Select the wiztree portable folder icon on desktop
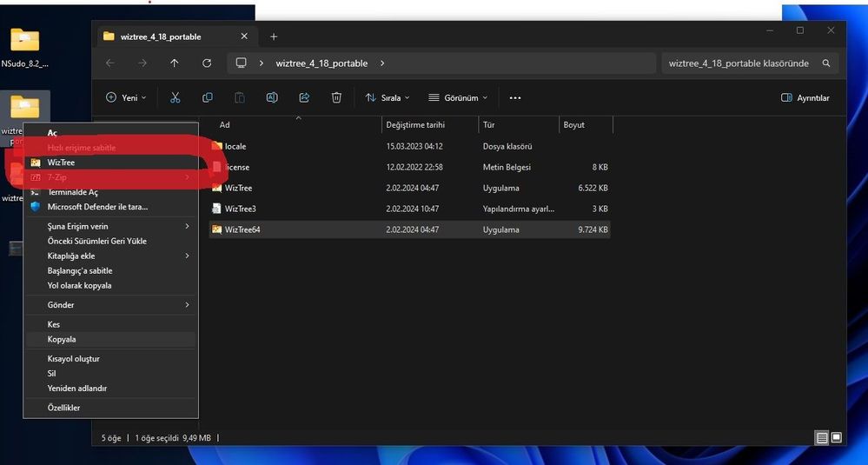 click(25, 106)
